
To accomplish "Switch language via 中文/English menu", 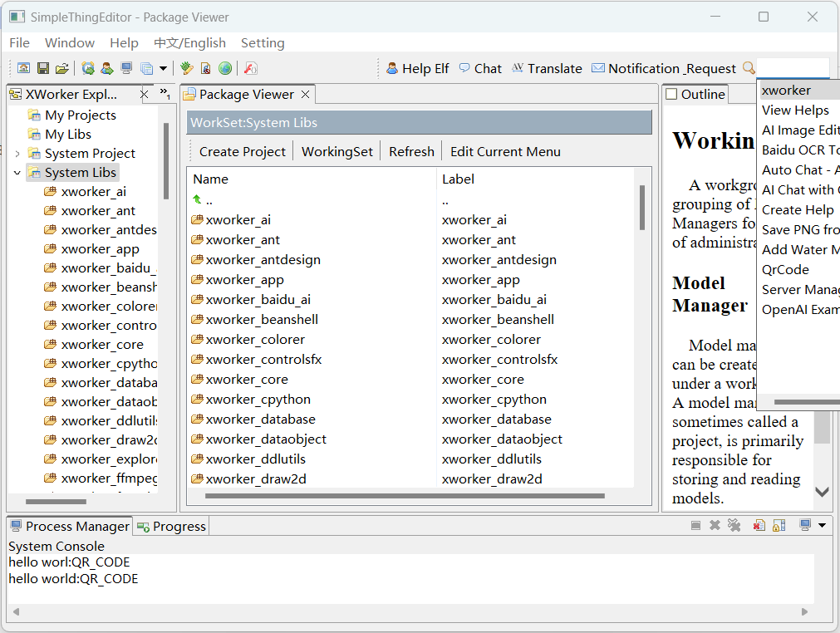I will pos(189,43).
